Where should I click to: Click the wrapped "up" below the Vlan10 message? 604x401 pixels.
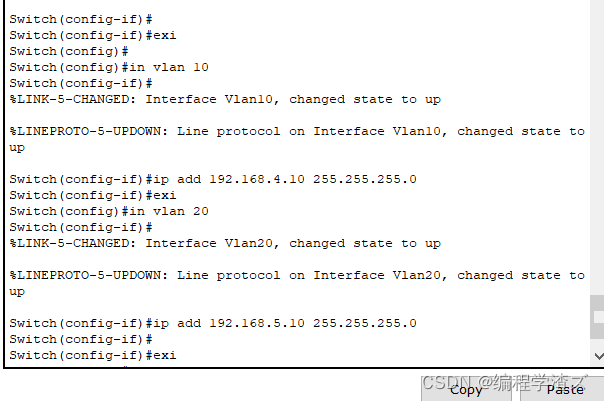17,147
